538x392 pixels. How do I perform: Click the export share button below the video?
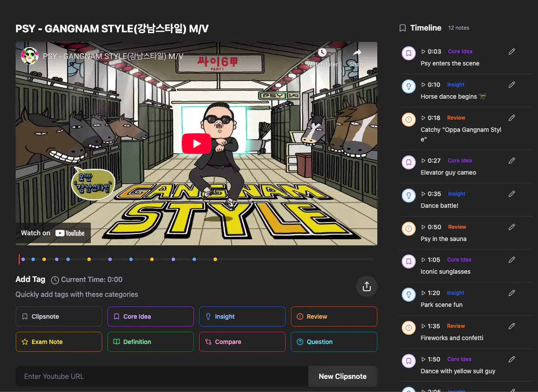367,286
